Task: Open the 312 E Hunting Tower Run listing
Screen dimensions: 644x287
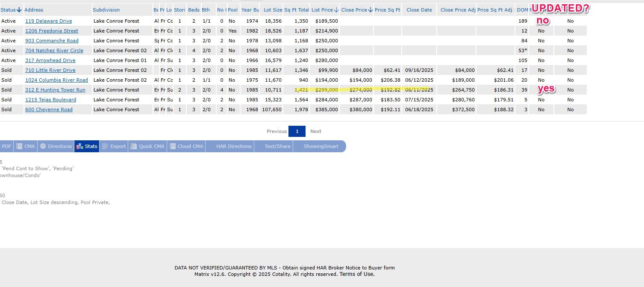Action: click(55, 90)
